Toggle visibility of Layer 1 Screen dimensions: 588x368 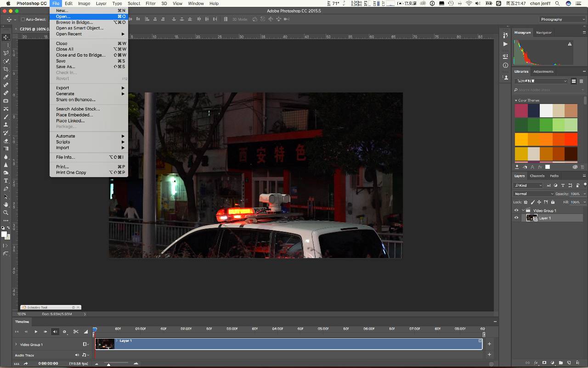516,218
